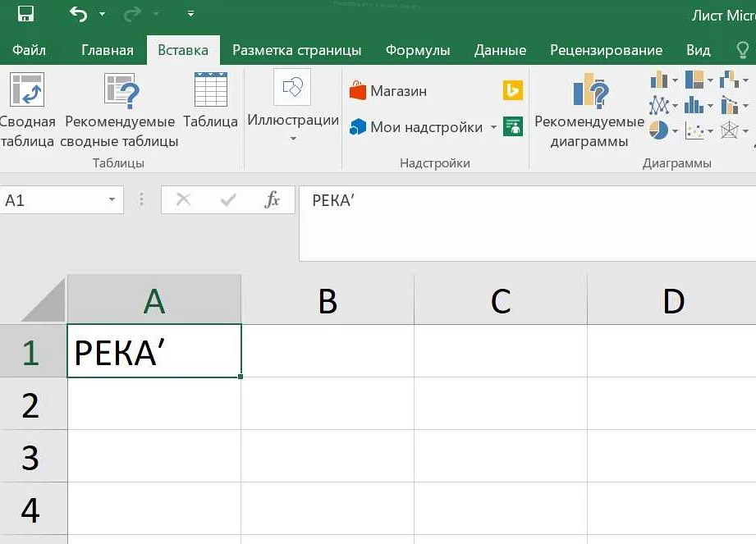This screenshot has height=544, width=756.
Task: Click the Bing Maps add-in icon
Action: pos(512,91)
